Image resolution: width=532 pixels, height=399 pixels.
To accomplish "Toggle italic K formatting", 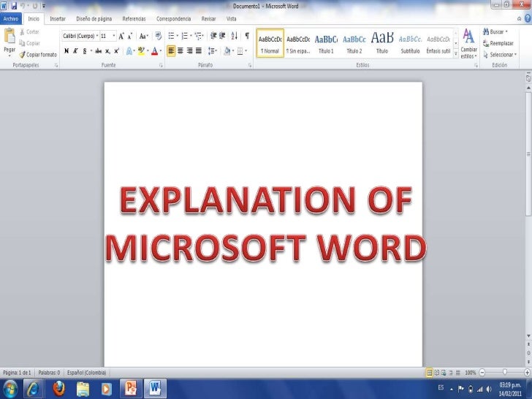I will (x=75, y=51).
